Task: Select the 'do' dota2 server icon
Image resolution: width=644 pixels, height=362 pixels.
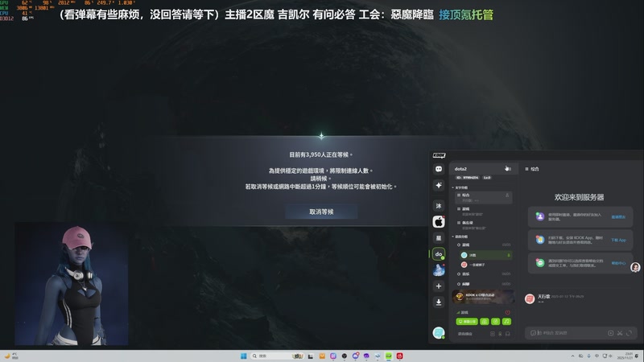Action: (x=438, y=254)
